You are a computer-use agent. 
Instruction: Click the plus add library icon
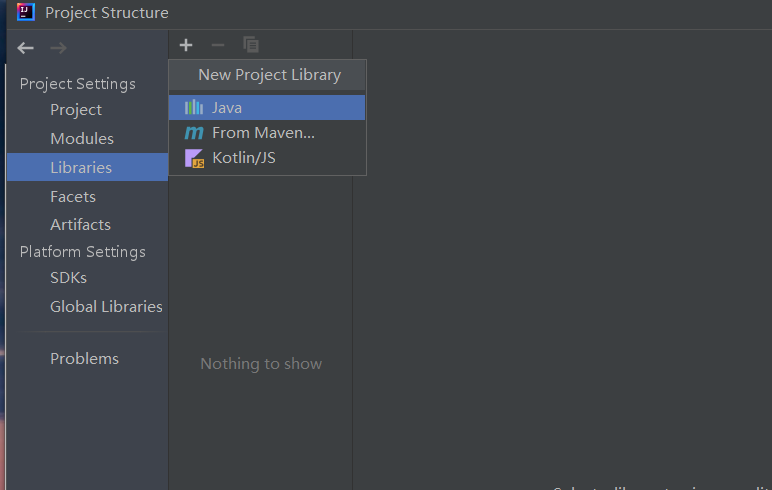click(x=186, y=45)
